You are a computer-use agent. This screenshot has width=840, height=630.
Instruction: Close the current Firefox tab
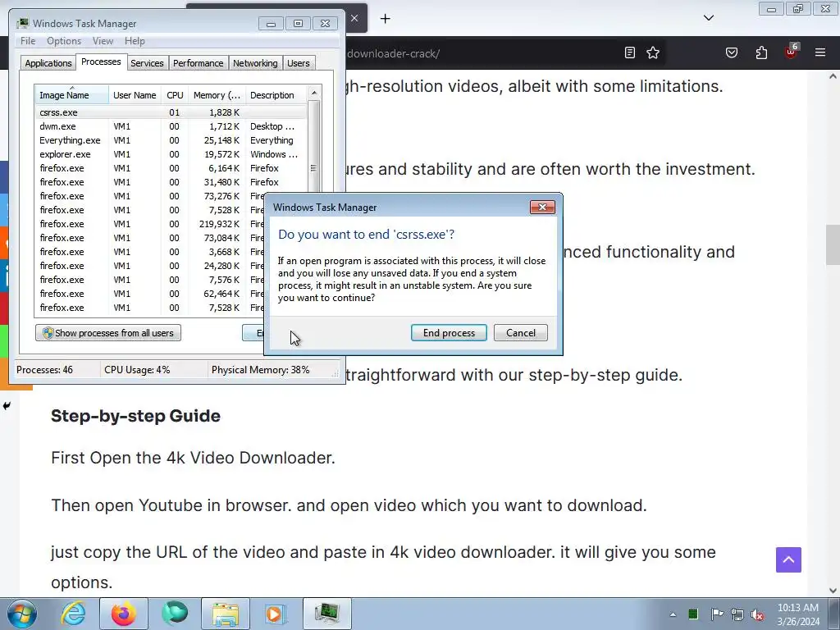(x=354, y=18)
